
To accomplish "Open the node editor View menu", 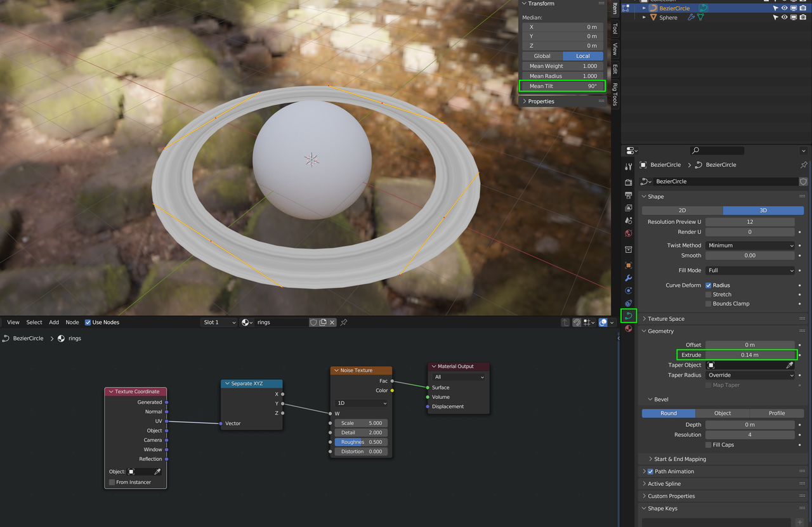I will coord(13,322).
